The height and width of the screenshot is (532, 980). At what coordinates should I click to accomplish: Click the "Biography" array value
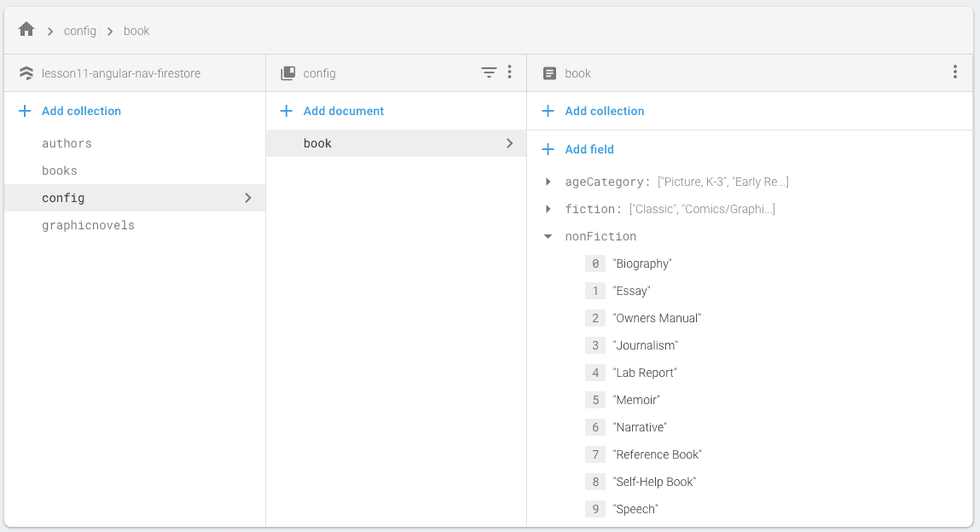point(642,263)
